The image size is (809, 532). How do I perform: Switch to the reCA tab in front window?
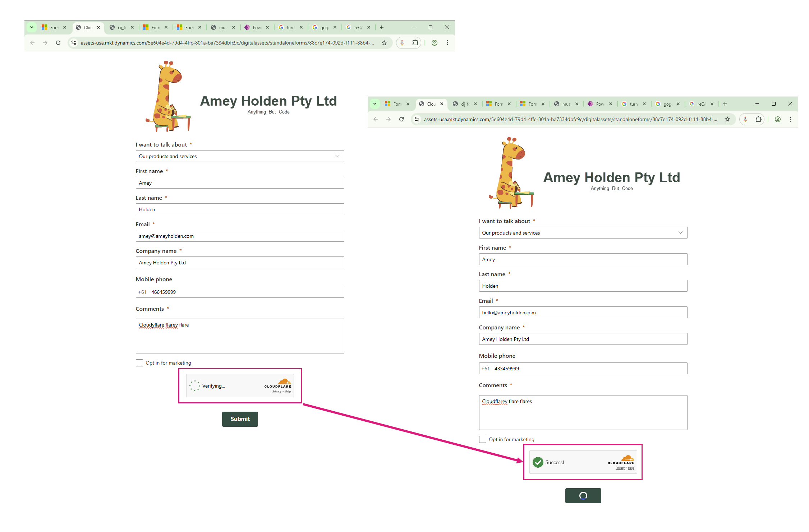pos(701,104)
